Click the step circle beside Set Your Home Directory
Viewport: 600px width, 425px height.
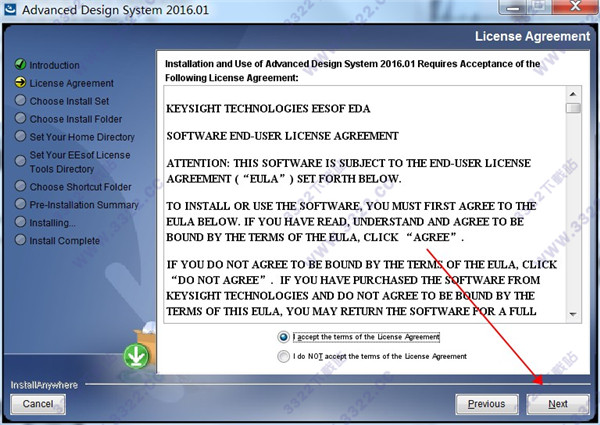(x=20, y=136)
